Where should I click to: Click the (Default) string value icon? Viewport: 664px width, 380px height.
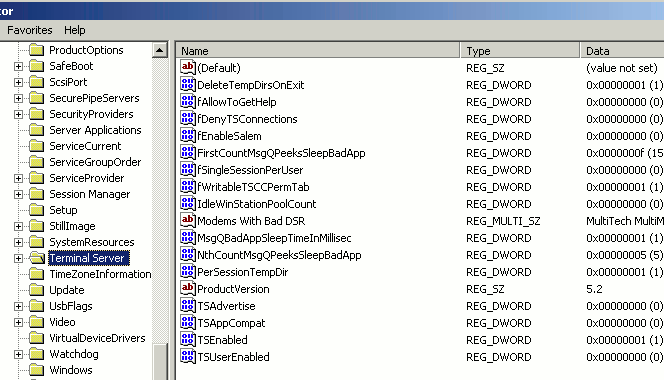[x=188, y=67]
